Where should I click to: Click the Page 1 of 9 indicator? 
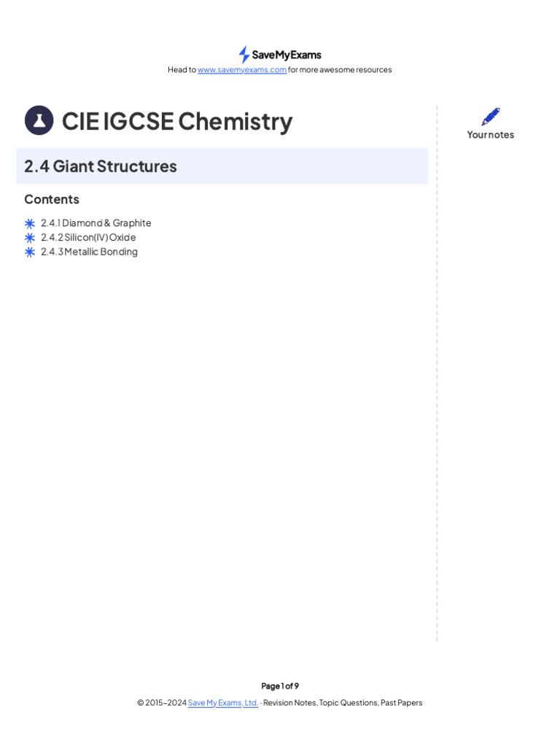click(280, 686)
